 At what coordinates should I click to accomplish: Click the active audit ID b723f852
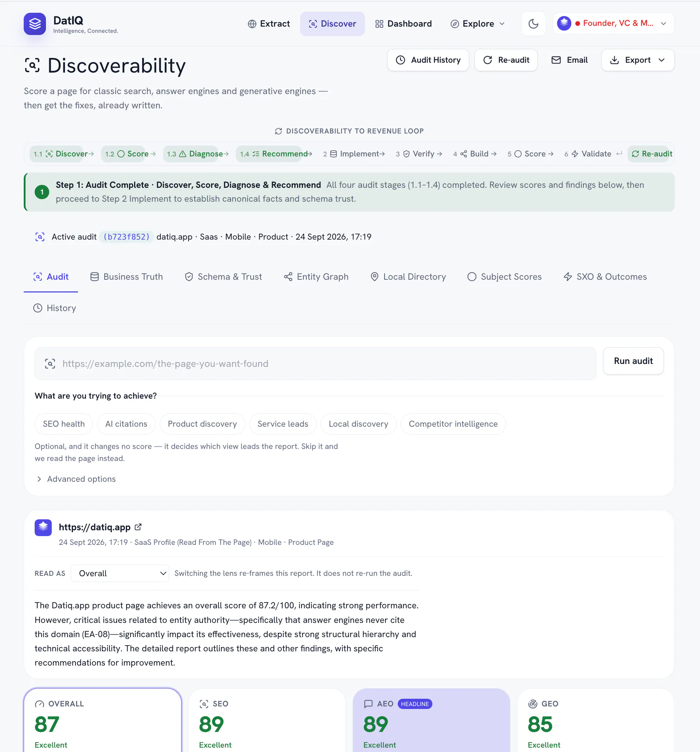[x=127, y=237]
